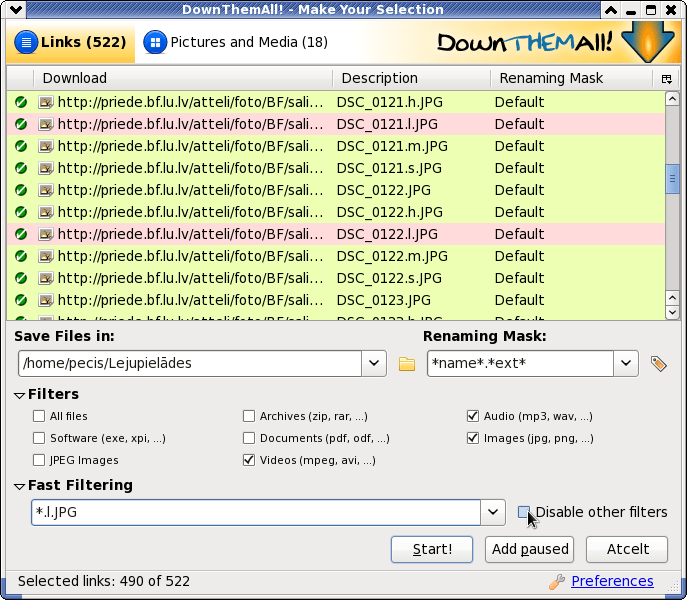Click the Save Files in path field
This screenshot has height=600, width=687.
point(190,363)
